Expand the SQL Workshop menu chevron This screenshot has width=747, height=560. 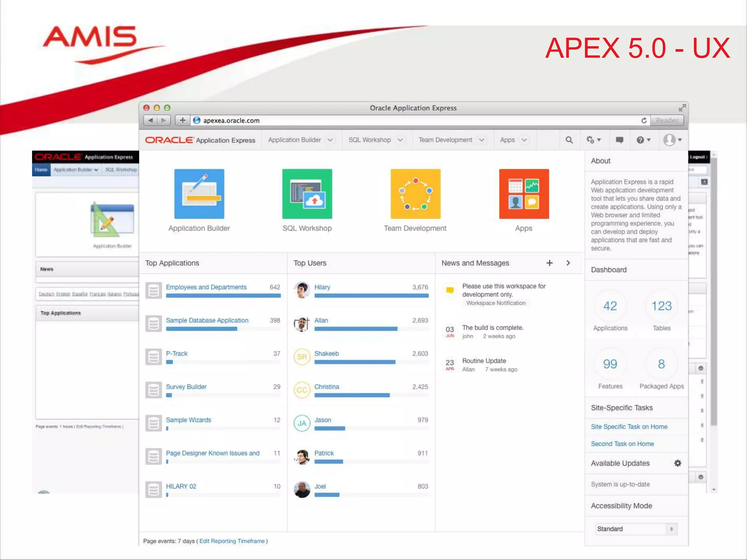point(400,140)
